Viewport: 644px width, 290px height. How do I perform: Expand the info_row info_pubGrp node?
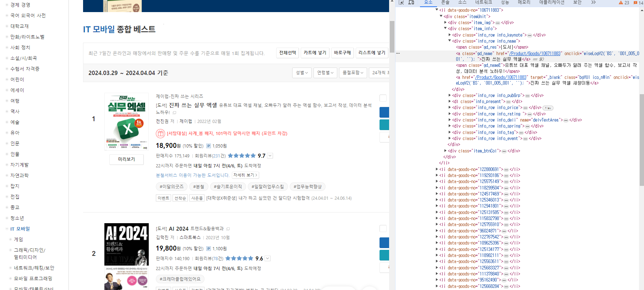coord(450,95)
